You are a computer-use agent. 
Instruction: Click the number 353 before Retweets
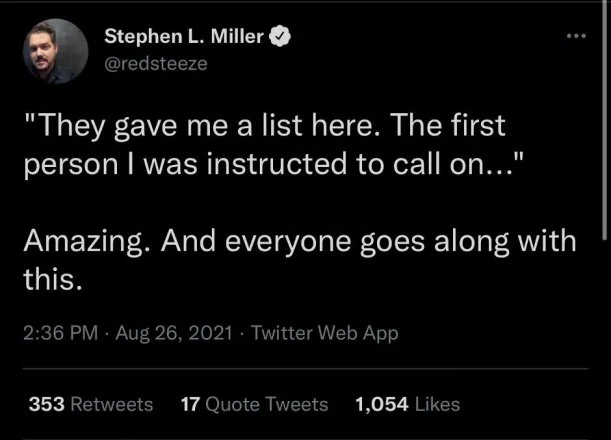tap(46, 404)
